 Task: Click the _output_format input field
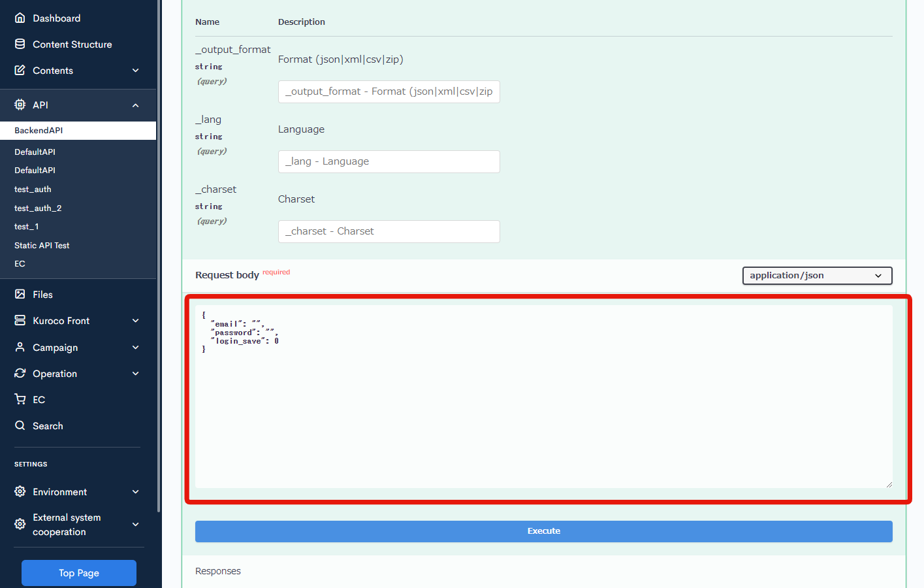pos(389,92)
